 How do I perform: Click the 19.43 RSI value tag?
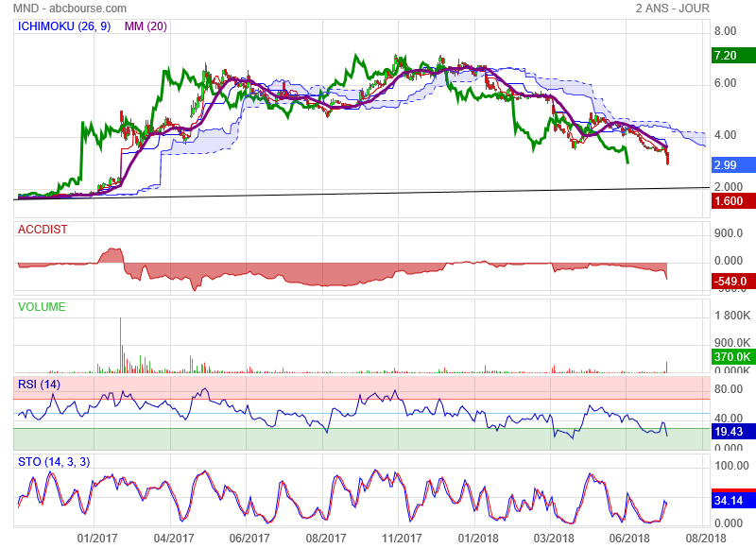tap(727, 431)
